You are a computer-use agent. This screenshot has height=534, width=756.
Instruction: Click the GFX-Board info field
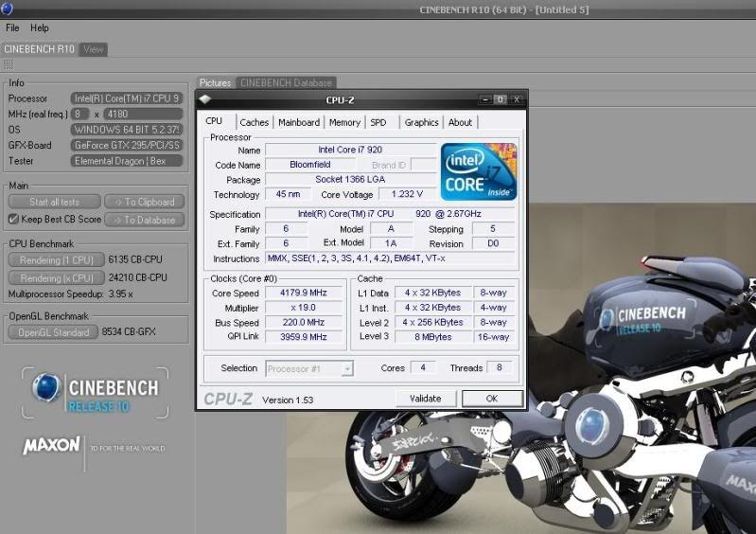(127, 145)
